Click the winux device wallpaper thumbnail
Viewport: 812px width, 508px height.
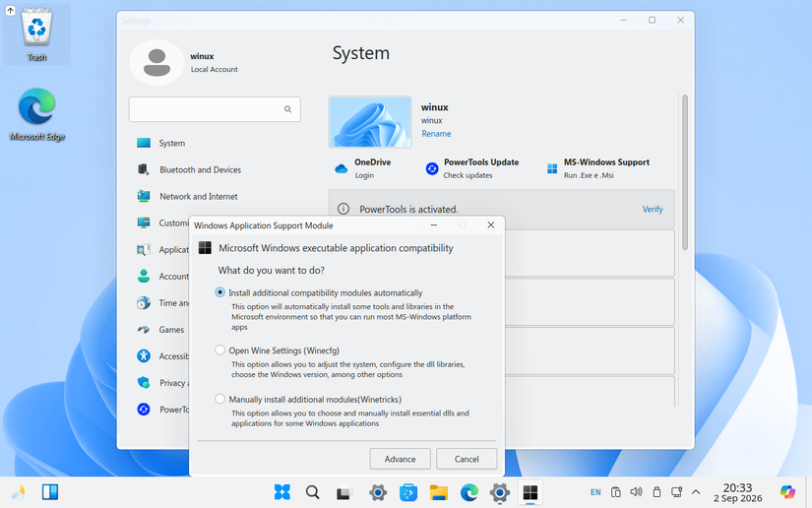click(370, 122)
